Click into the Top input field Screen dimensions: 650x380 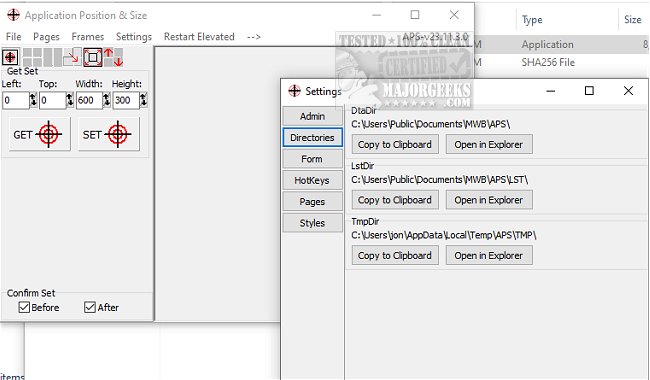(52, 100)
